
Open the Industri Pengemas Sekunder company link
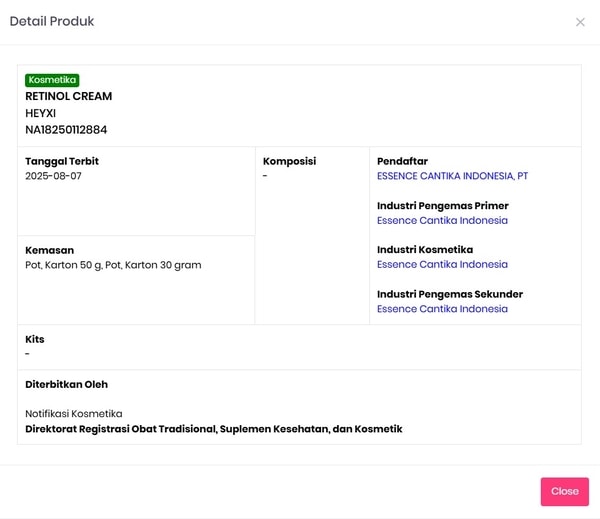pyautogui.click(x=442, y=309)
